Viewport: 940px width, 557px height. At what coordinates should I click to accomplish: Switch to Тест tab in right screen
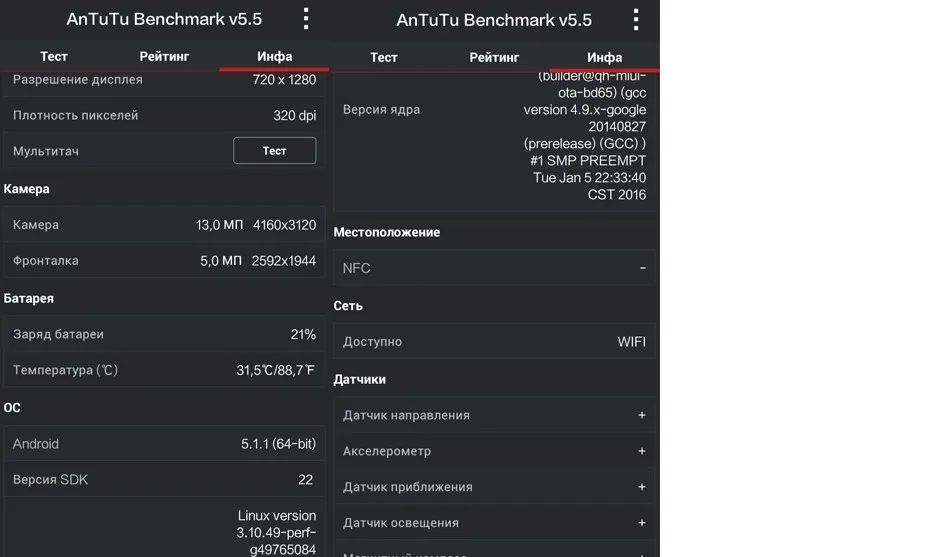(x=384, y=58)
